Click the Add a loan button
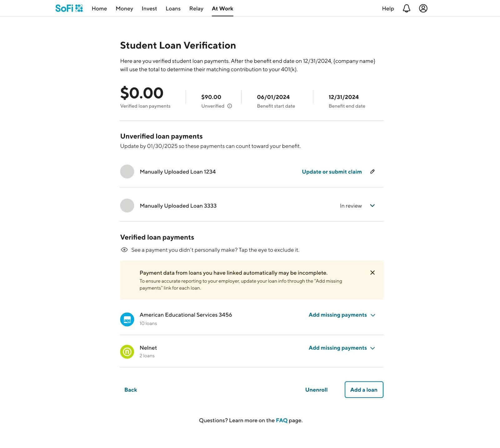This screenshot has height=448, width=500. [x=364, y=390]
